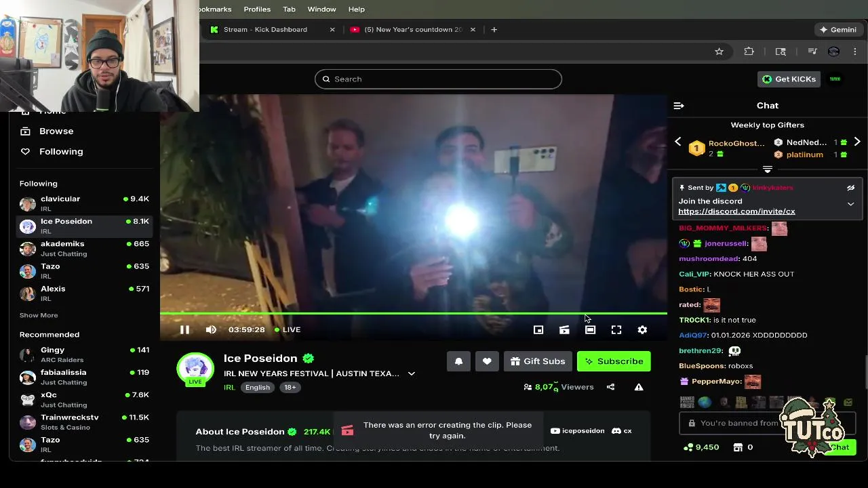Open the Help menu

point(357,9)
